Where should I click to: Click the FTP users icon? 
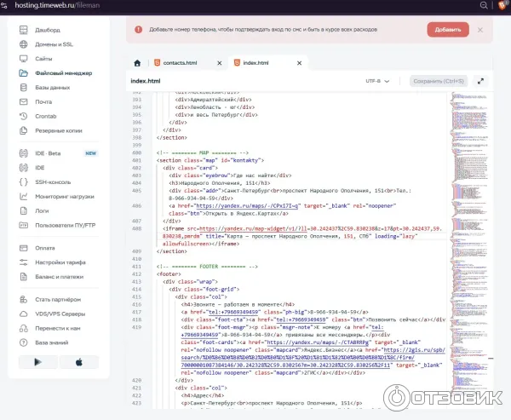tap(24, 225)
